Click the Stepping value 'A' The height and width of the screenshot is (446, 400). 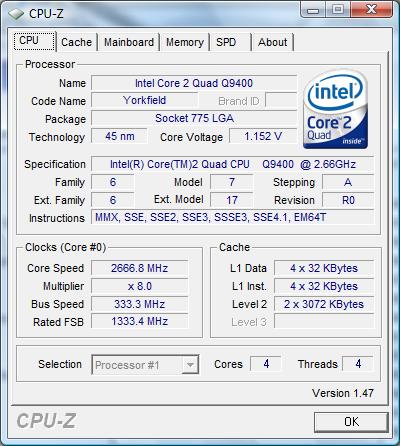pos(348,182)
